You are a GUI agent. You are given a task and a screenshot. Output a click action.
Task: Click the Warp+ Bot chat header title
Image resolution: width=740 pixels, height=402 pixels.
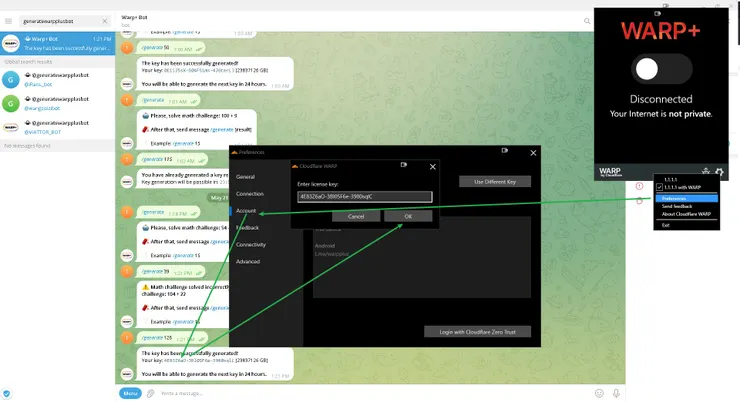[x=135, y=17]
